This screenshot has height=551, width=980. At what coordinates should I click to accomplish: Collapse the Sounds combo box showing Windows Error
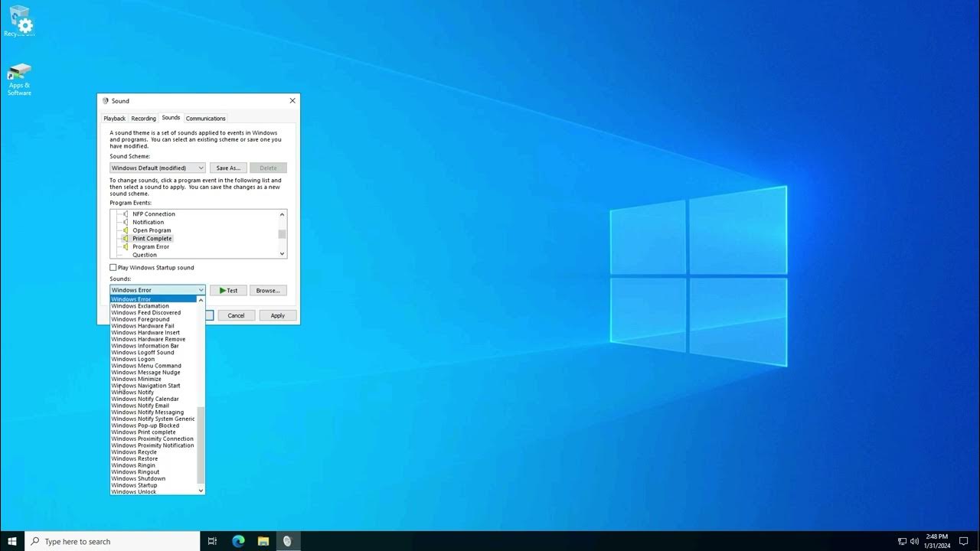tap(158, 290)
